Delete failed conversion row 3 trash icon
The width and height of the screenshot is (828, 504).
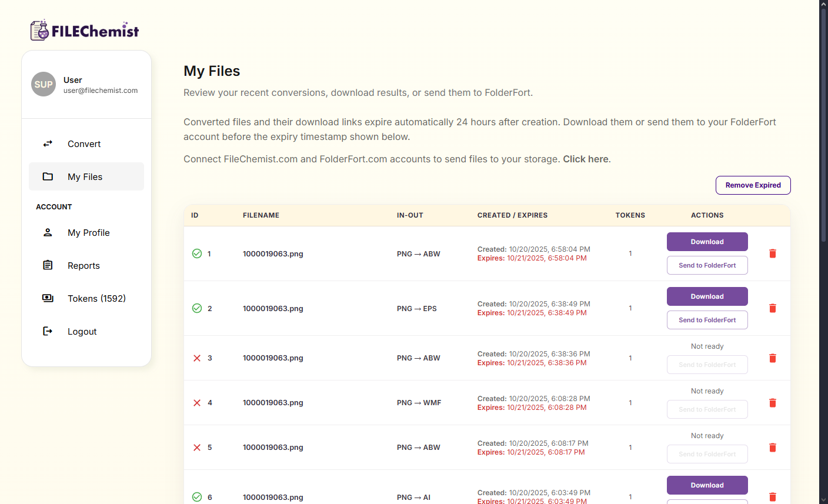[x=773, y=358]
